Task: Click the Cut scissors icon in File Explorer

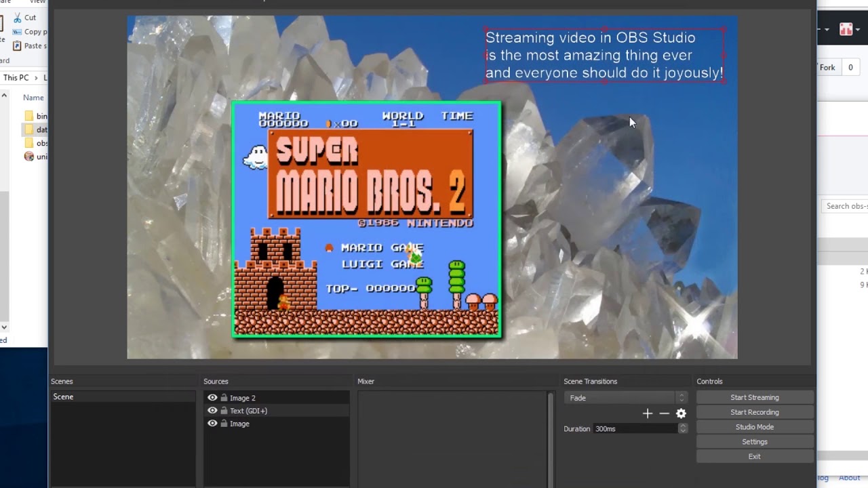Action: click(x=18, y=18)
